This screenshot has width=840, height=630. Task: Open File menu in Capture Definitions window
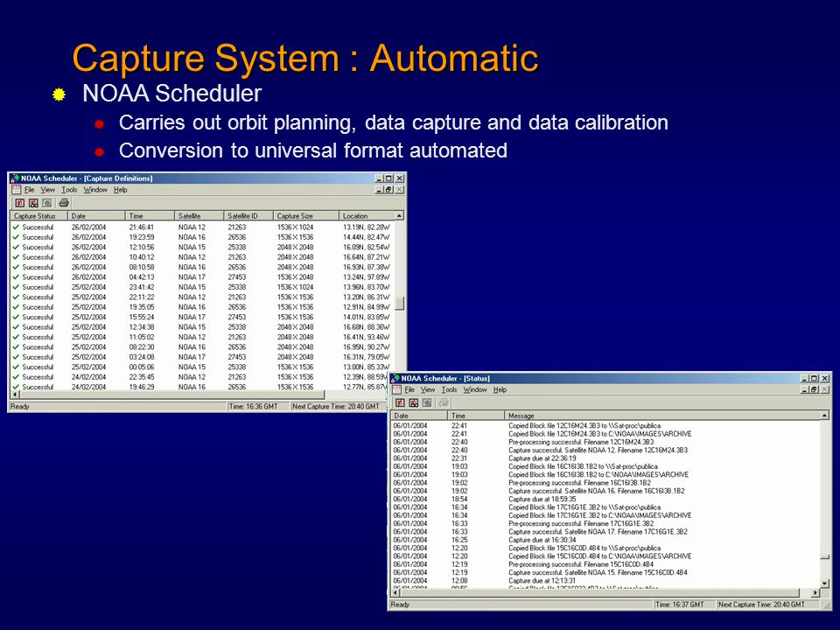(30, 190)
